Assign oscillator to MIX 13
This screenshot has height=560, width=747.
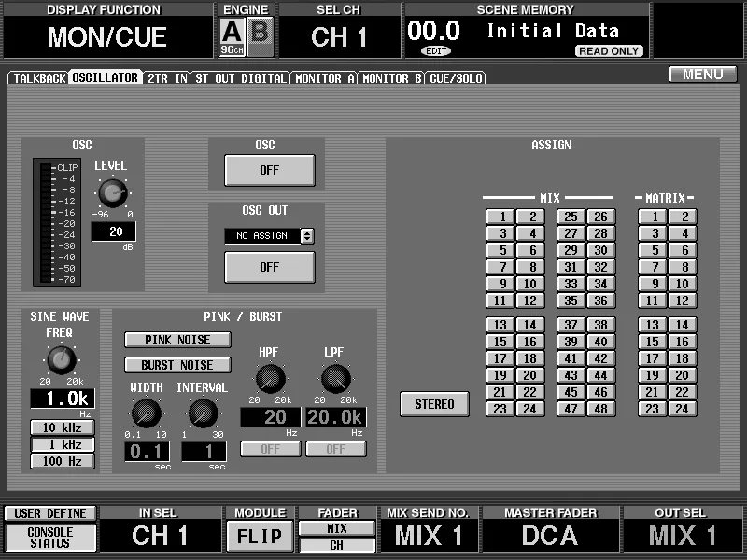pyautogui.click(x=500, y=325)
